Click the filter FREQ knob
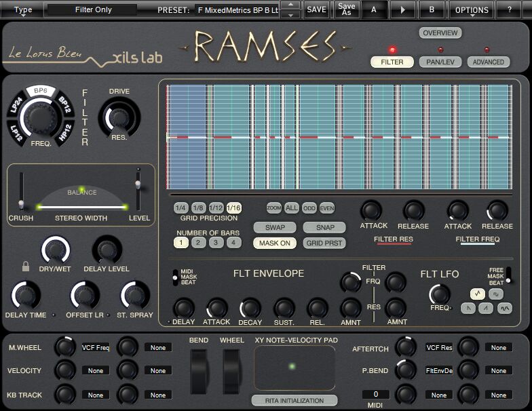The image size is (532, 411). (41, 117)
